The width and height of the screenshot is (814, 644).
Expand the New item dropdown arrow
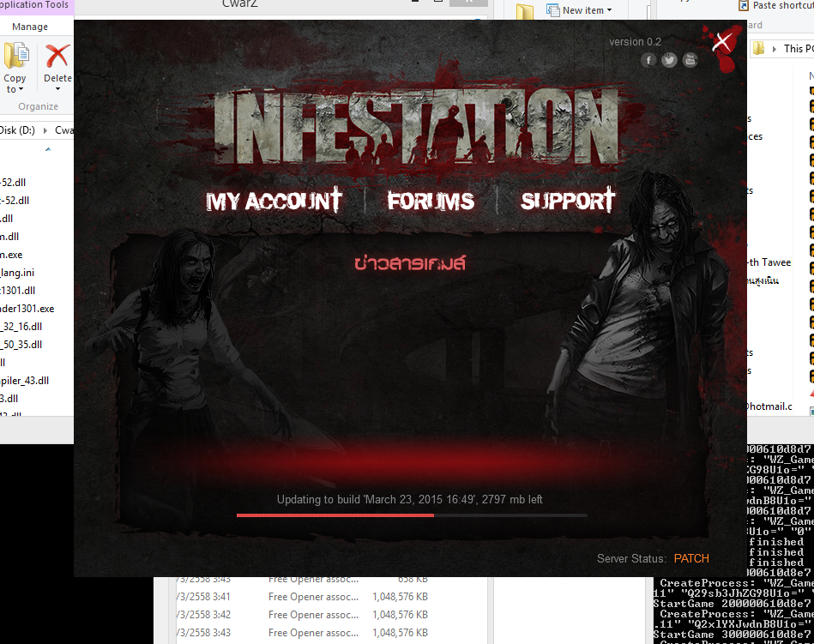tap(609, 11)
